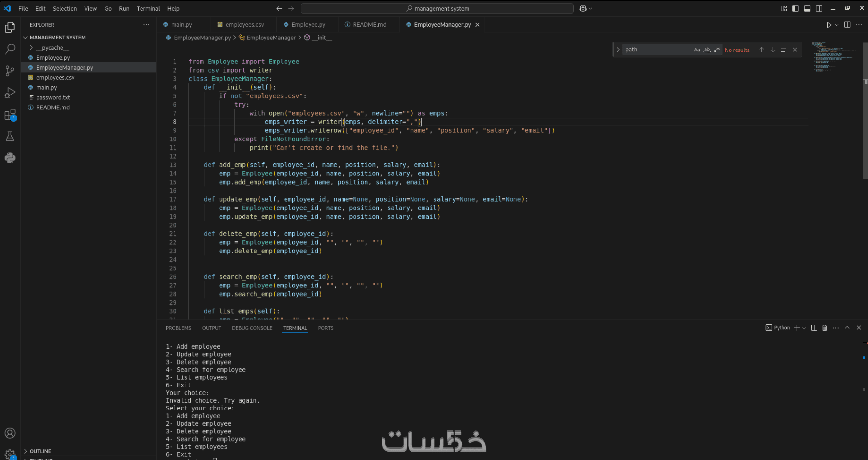868x460 pixels.
Task: Select the Python view in the activity bar
Action: click(10, 158)
